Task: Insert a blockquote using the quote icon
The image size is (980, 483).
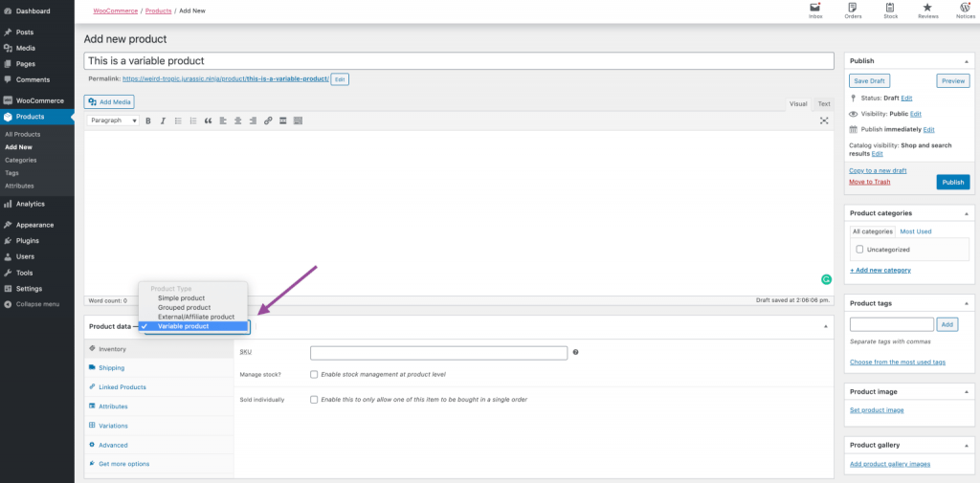Action: click(208, 121)
